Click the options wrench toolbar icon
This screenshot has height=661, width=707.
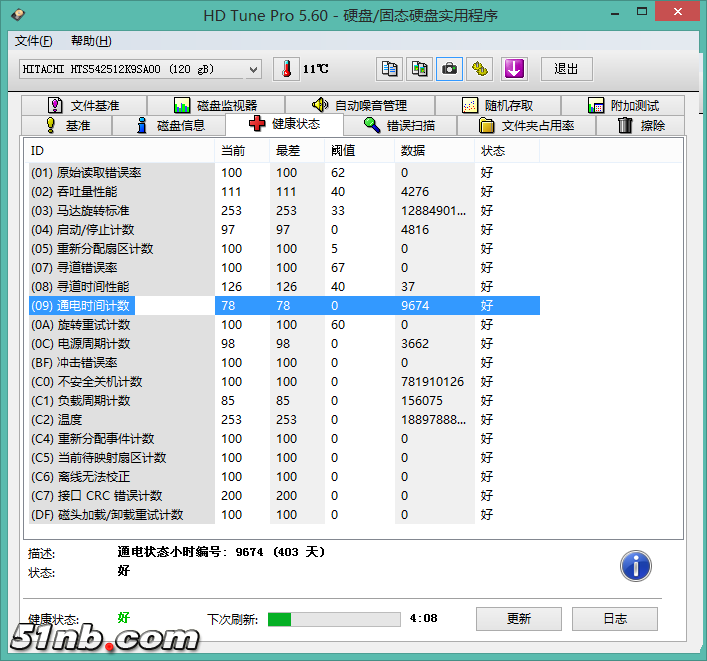click(481, 69)
